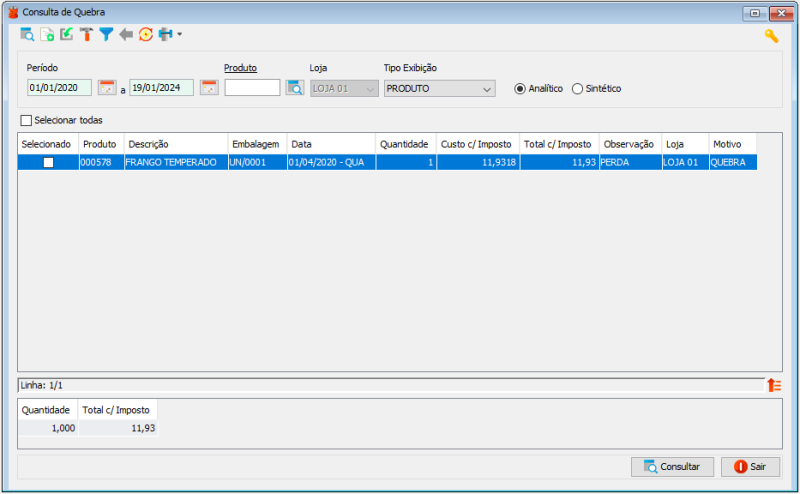
Task: Check the Selecionar todas checkbox
Action: click(27, 120)
